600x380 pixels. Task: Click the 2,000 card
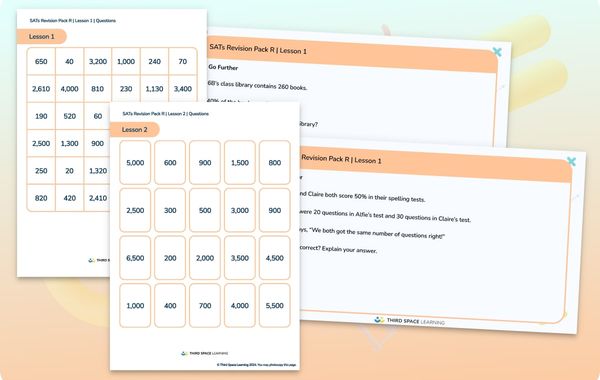point(205,258)
